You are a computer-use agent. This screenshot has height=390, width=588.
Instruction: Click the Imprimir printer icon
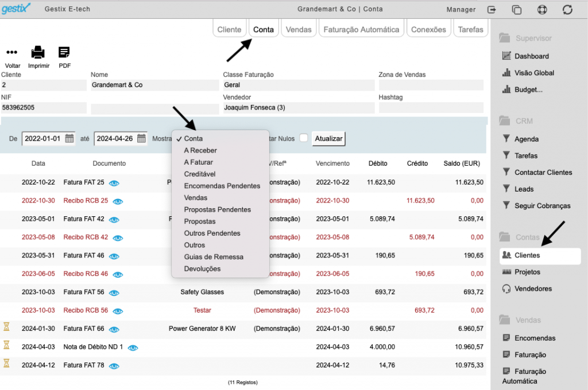pyautogui.click(x=38, y=52)
